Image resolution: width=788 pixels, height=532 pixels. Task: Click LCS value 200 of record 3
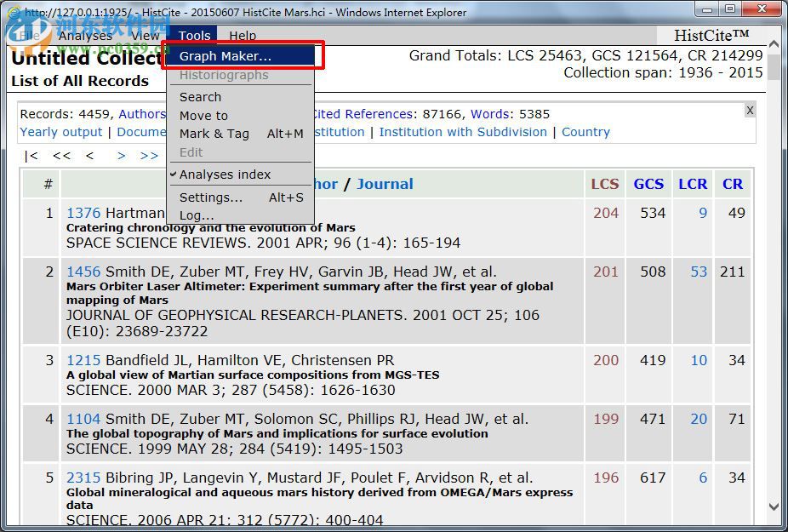pyautogui.click(x=606, y=361)
